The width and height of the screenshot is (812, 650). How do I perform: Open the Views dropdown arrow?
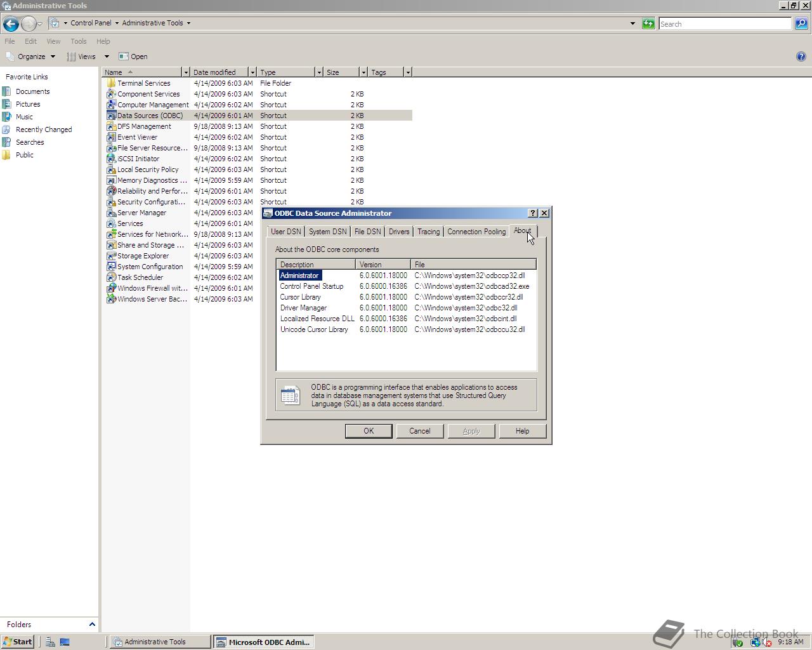(x=107, y=56)
